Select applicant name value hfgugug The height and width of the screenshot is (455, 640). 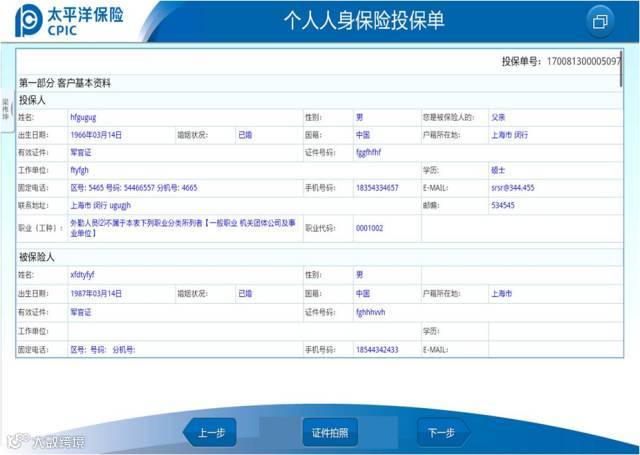coord(83,118)
